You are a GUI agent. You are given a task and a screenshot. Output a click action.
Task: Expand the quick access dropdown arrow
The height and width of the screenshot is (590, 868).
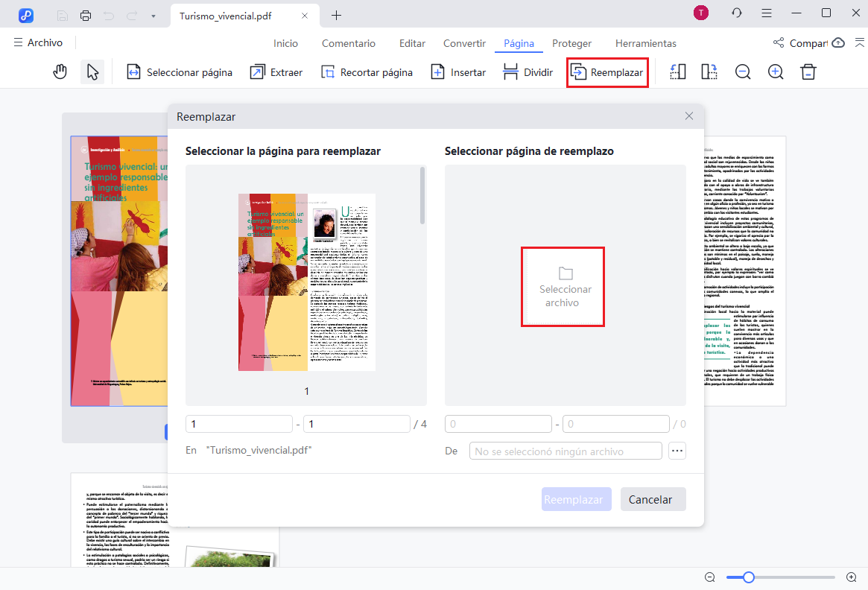point(153,15)
